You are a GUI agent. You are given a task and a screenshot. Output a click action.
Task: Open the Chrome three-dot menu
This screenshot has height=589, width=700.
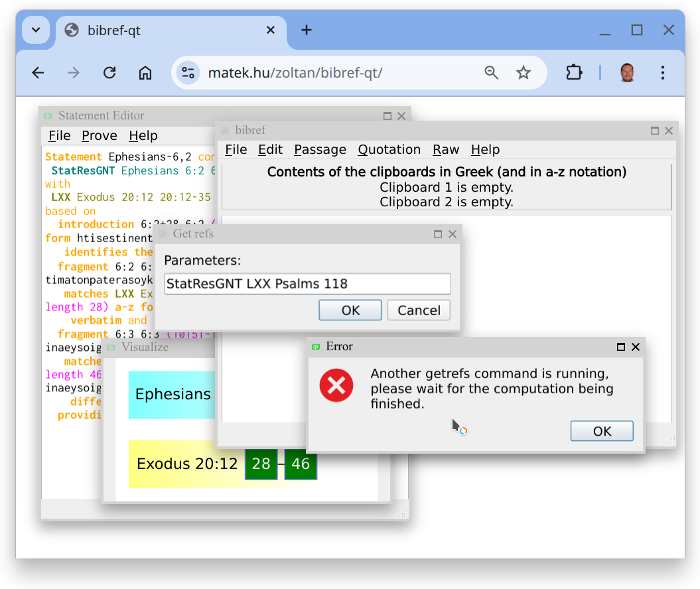coord(662,73)
